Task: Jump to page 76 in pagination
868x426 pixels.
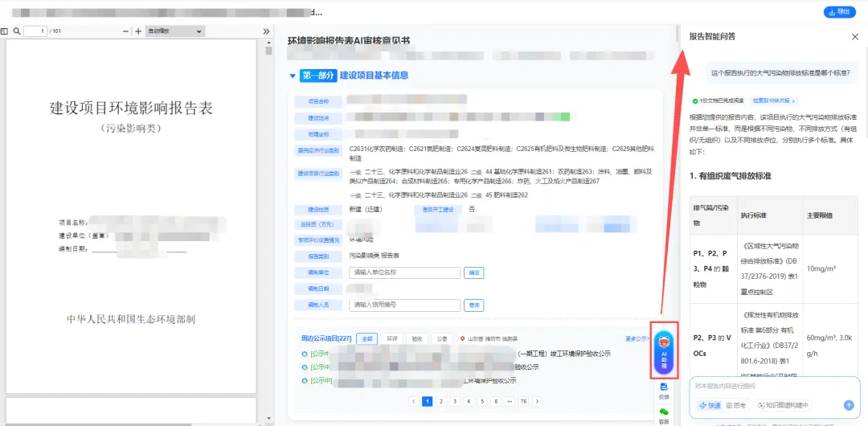Action: coord(523,401)
